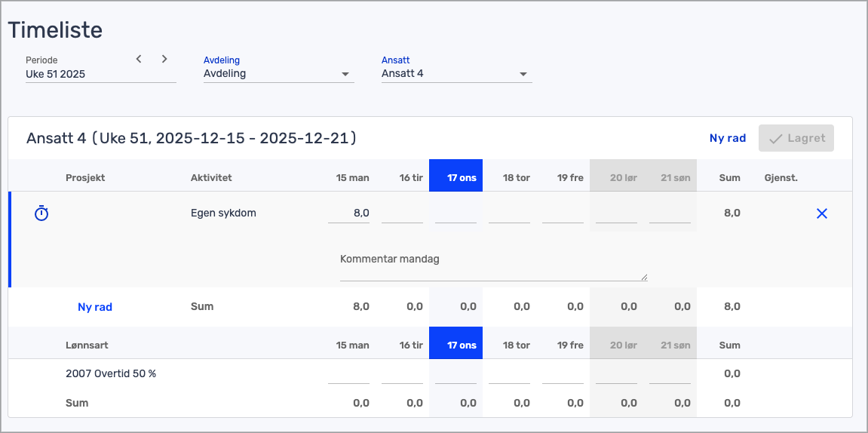Advance to next week period
The height and width of the screenshot is (433, 868).
[x=164, y=59]
